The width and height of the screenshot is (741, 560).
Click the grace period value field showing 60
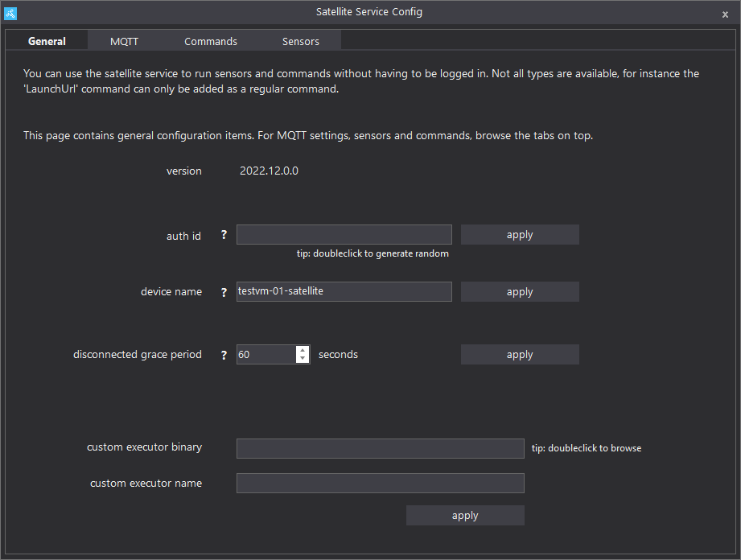tap(266, 355)
